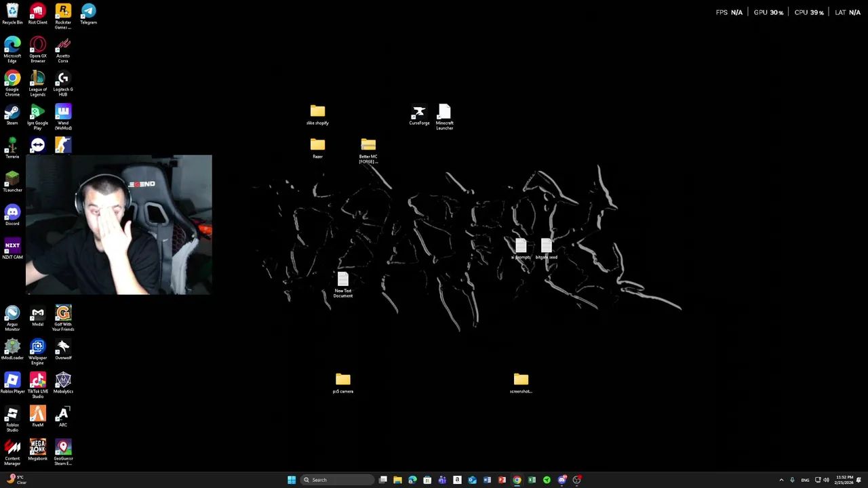Click the tray microphone icon

coord(792,480)
